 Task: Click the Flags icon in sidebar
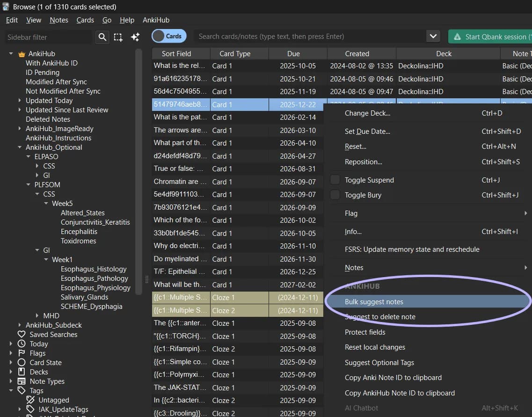[22, 353]
